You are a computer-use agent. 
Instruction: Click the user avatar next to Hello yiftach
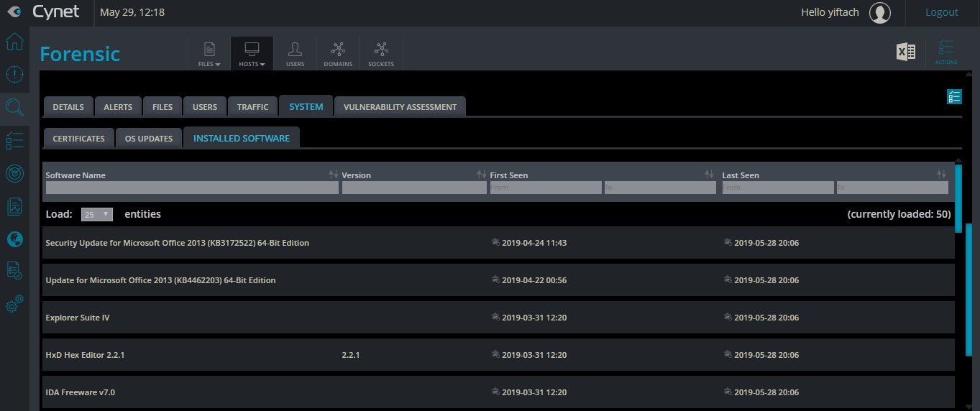click(x=880, y=12)
